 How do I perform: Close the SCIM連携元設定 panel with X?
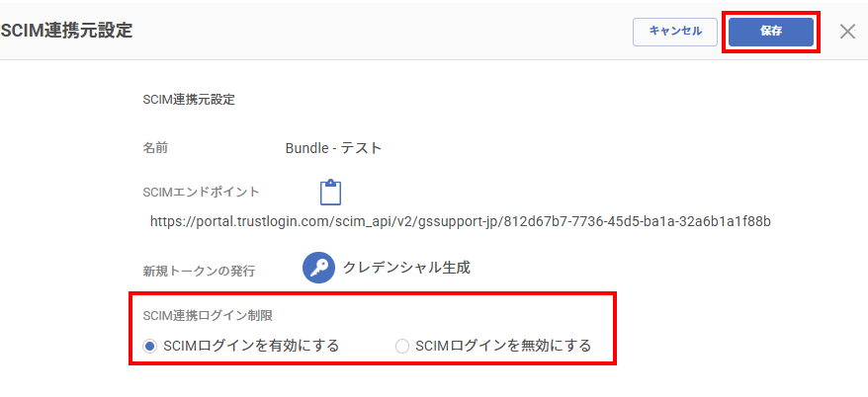(847, 32)
